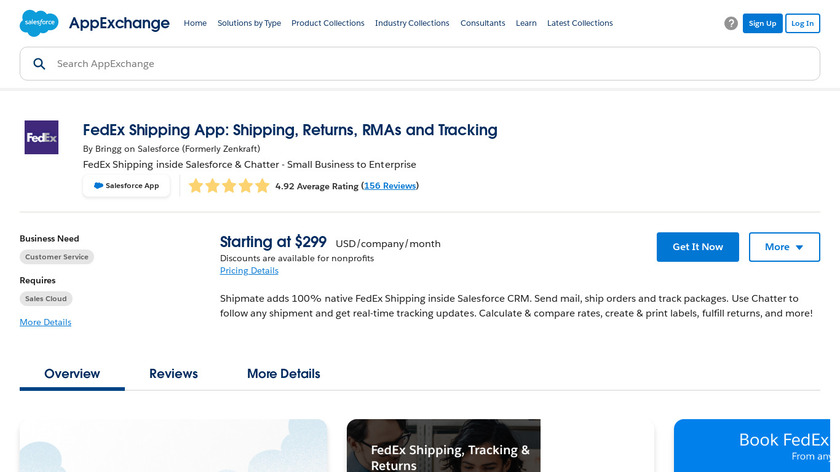Open Industry Collections menu

[x=412, y=23]
